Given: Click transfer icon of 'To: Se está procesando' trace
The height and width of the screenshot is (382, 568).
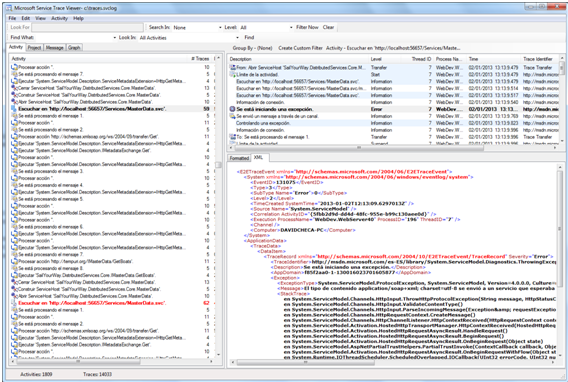Looking at the screenshot, I should coord(233,137).
